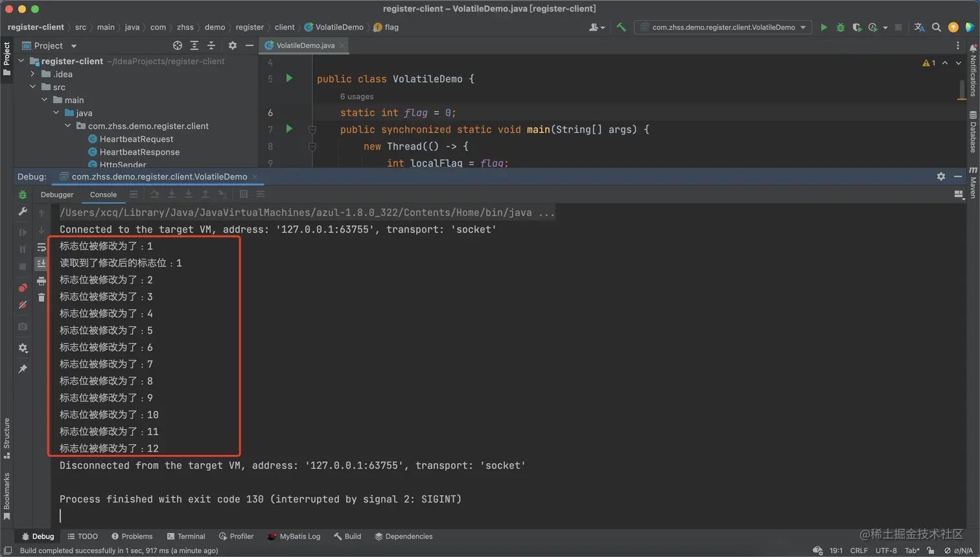Click the warning count indicator in editor
Viewport: 980px width, 557px height.
[929, 63]
